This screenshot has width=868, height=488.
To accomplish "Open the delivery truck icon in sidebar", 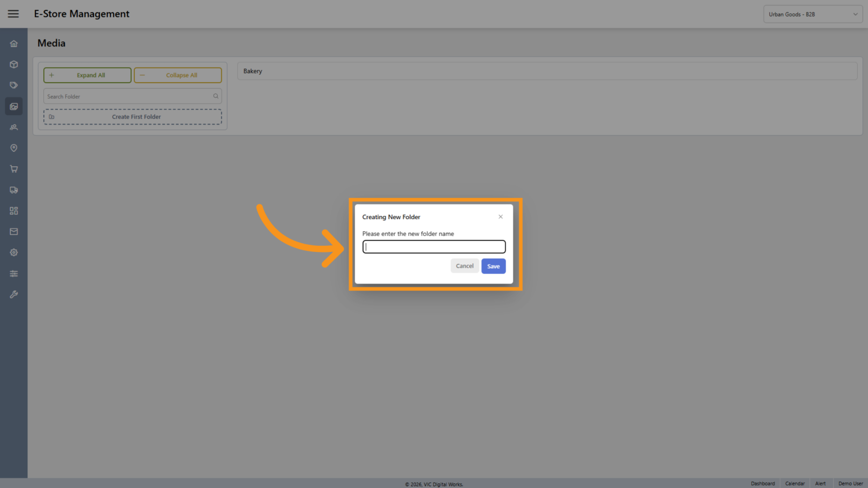I will click(14, 190).
